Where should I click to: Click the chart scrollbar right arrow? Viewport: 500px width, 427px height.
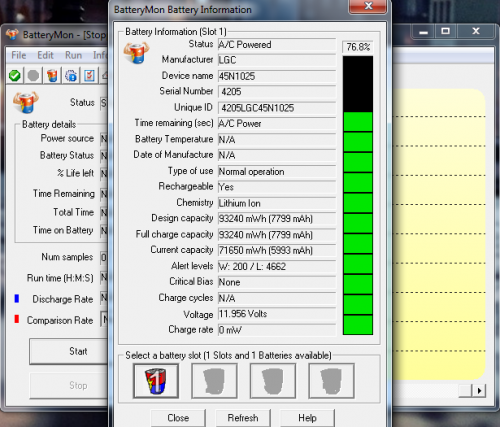[x=479, y=390]
